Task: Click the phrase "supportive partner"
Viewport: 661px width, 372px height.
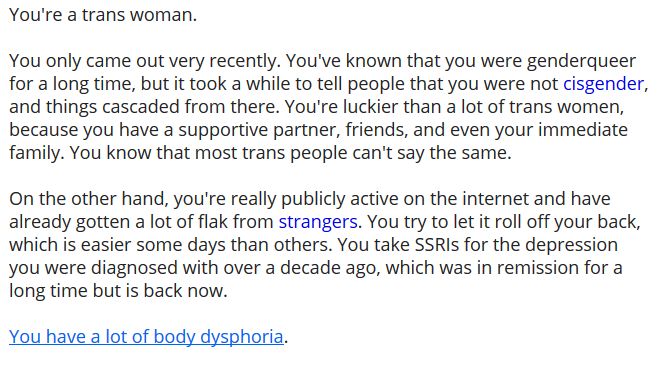Action: 259,130
